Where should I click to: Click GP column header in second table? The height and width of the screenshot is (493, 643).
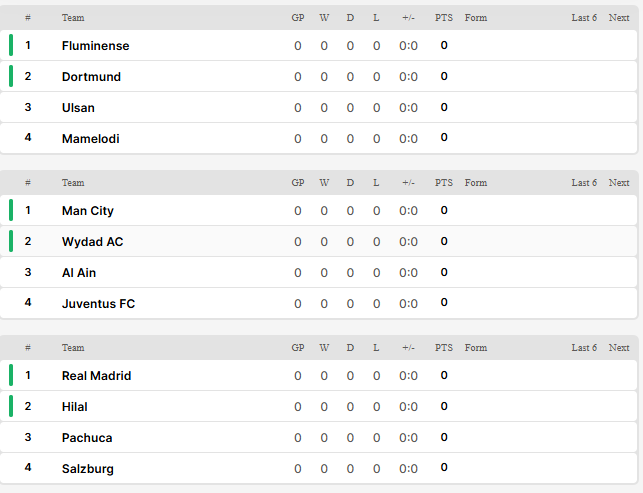click(298, 183)
